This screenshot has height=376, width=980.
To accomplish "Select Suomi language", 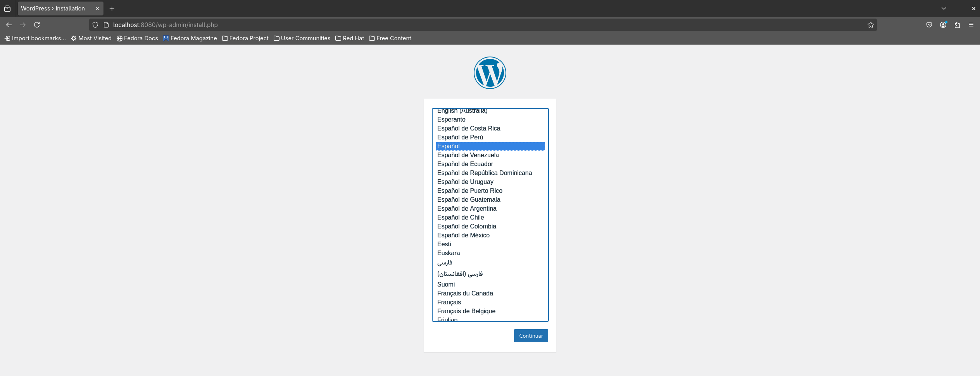I will (490, 285).
